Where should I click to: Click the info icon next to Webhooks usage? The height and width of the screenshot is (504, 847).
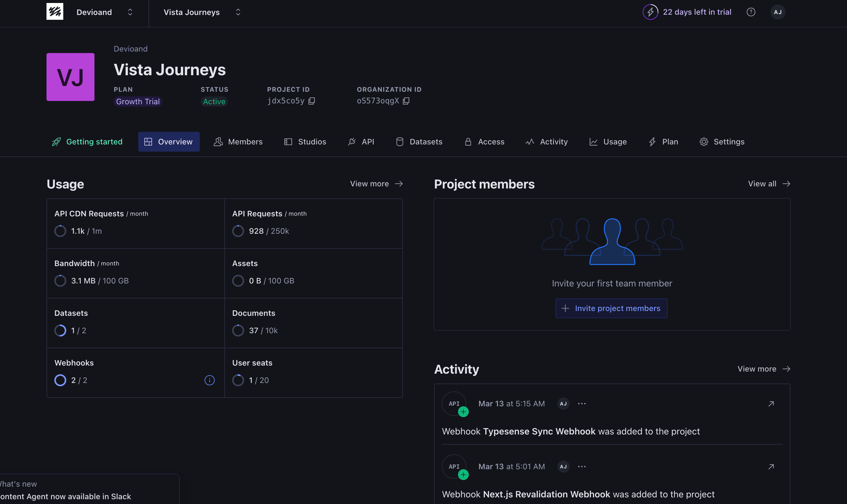coord(209,380)
